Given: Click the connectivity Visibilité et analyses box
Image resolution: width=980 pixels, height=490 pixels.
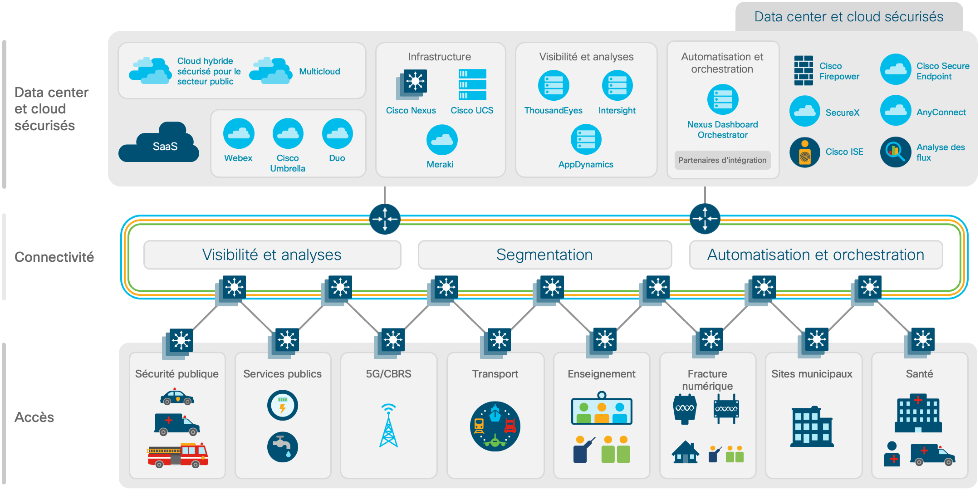Looking at the screenshot, I should click(x=272, y=255).
